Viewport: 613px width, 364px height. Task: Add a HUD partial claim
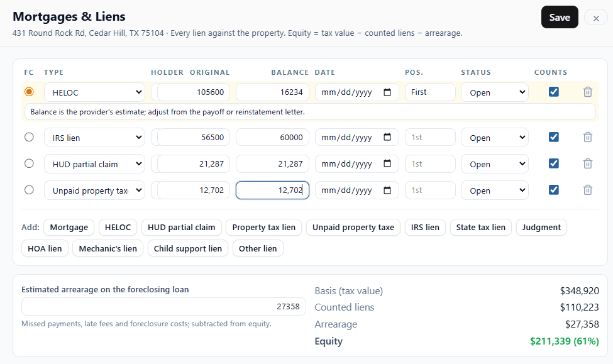pos(182,228)
